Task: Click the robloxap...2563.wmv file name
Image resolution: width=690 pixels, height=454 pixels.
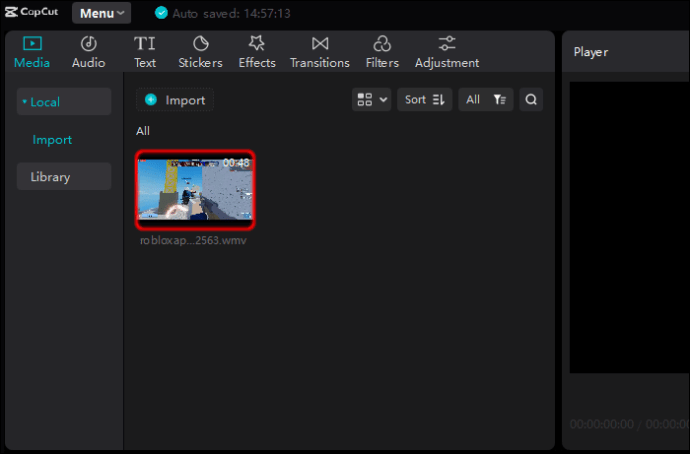Action: coord(193,240)
